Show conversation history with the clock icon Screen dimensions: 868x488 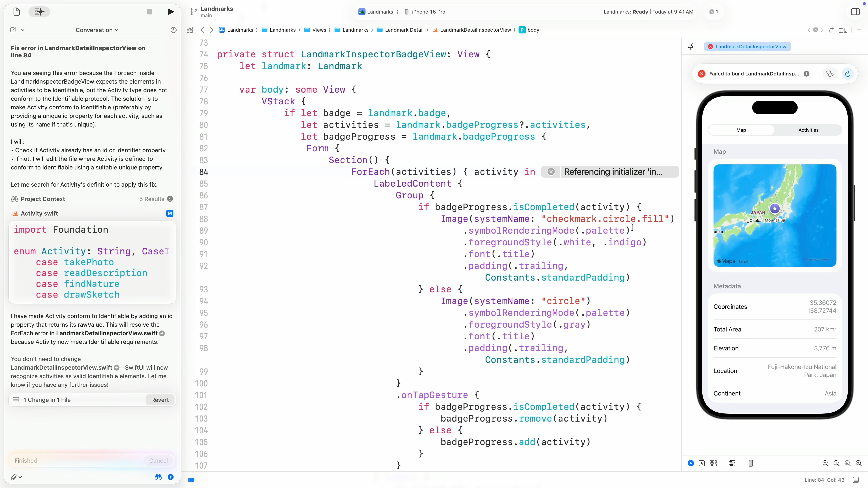(x=173, y=30)
